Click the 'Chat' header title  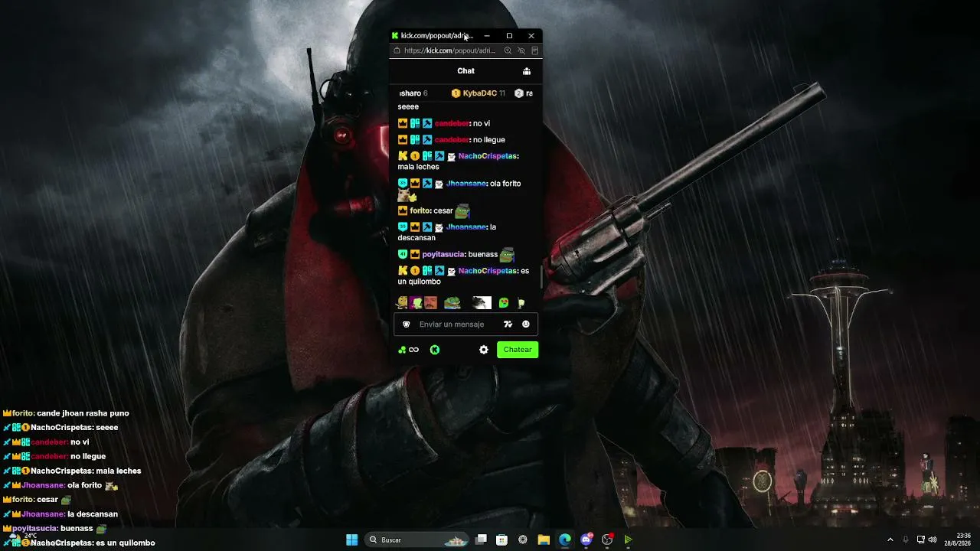coord(466,71)
